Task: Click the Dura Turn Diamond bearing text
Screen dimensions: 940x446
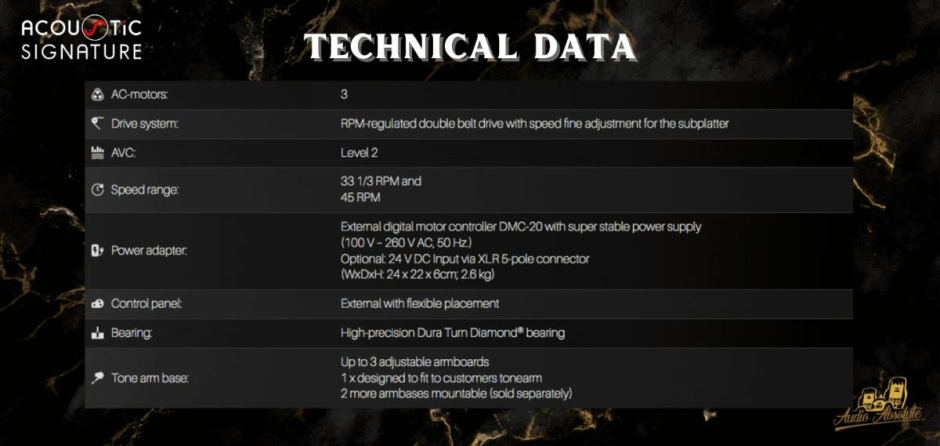Action: pos(441,332)
